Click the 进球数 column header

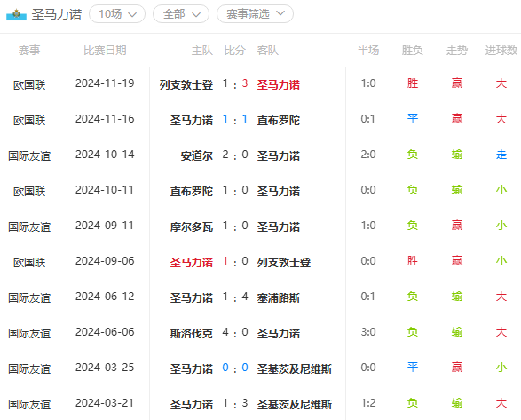click(x=501, y=51)
